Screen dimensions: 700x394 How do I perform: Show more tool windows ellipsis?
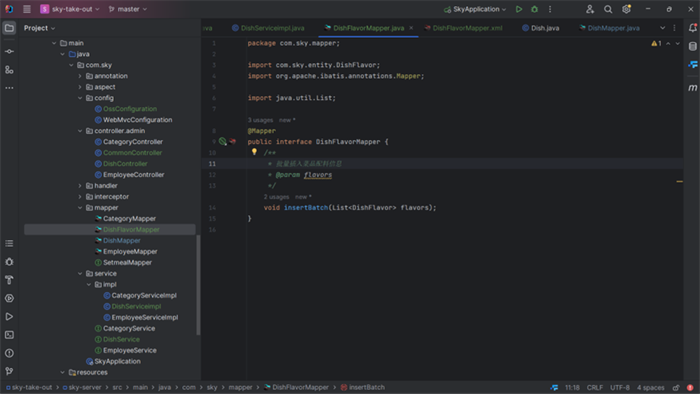pos(9,88)
